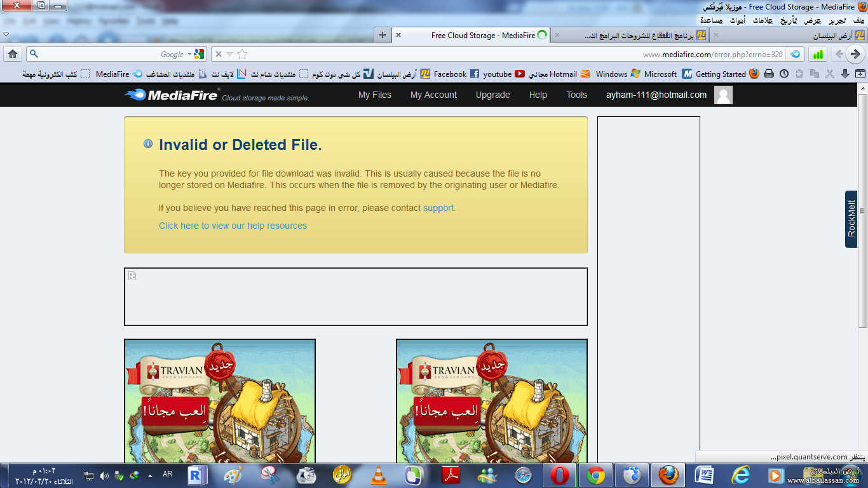
Task: Click ayham-111@hotmail.com account link
Action: pos(656,95)
